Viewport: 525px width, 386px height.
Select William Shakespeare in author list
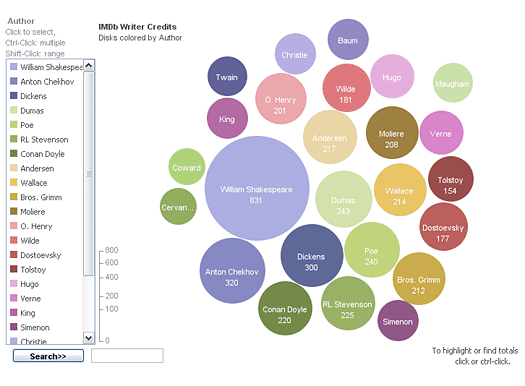(46, 67)
